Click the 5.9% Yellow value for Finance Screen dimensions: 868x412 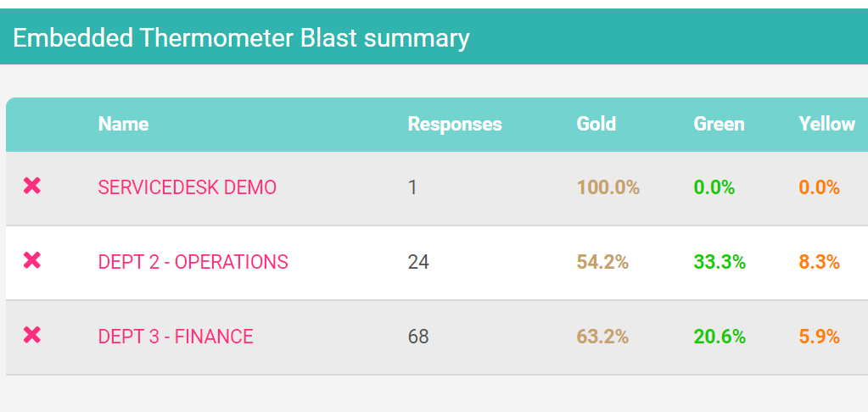tap(820, 337)
